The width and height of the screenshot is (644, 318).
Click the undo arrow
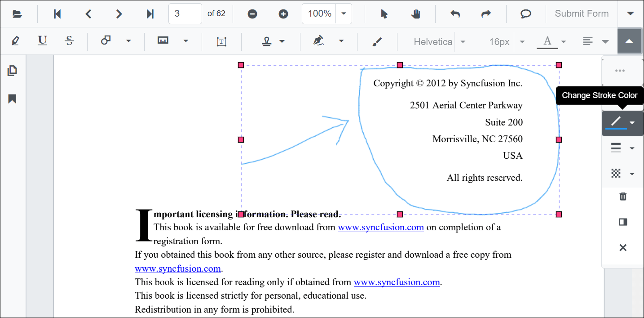tap(455, 14)
